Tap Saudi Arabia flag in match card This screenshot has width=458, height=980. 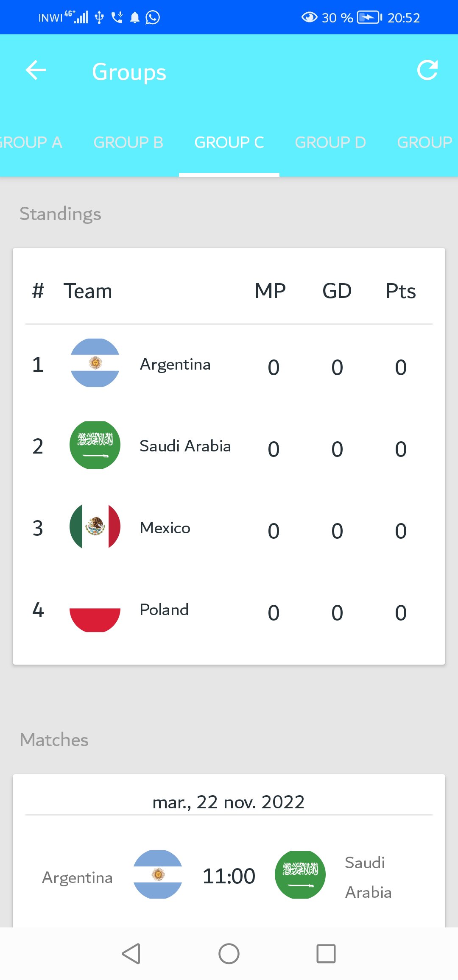click(300, 874)
